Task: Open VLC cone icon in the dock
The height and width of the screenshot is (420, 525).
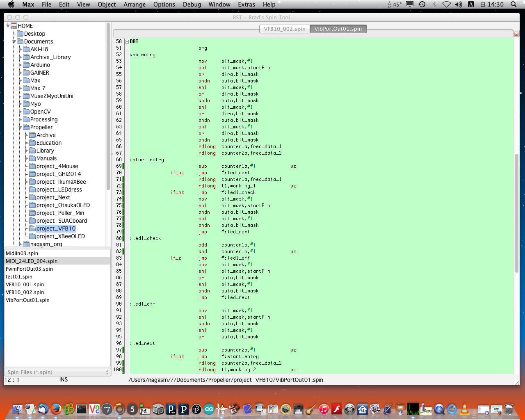Action: tap(465, 409)
